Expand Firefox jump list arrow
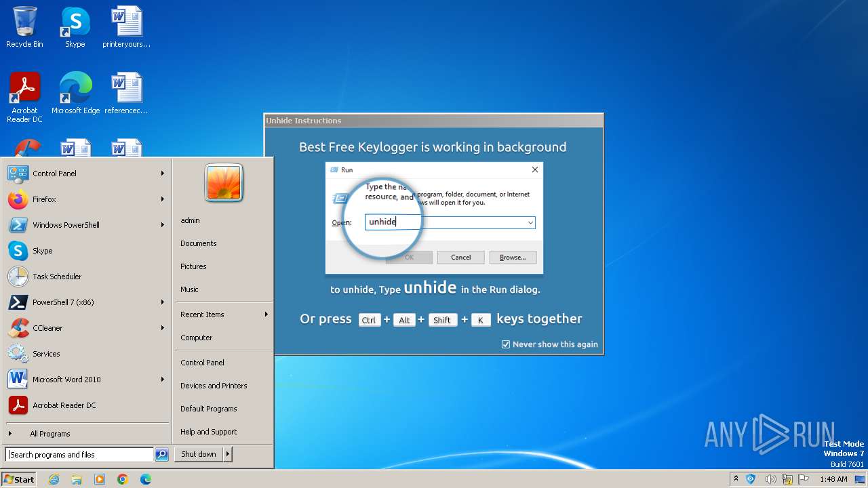The height and width of the screenshot is (488, 868). 163,199
